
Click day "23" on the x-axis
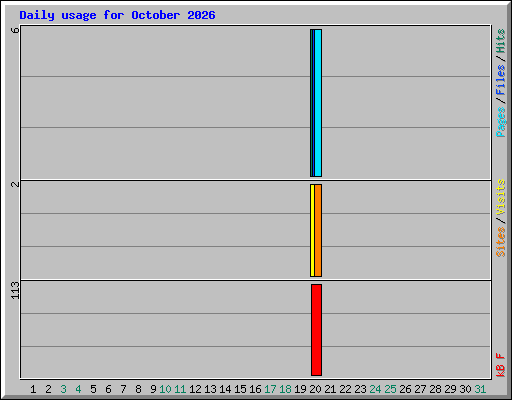pos(360,389)
